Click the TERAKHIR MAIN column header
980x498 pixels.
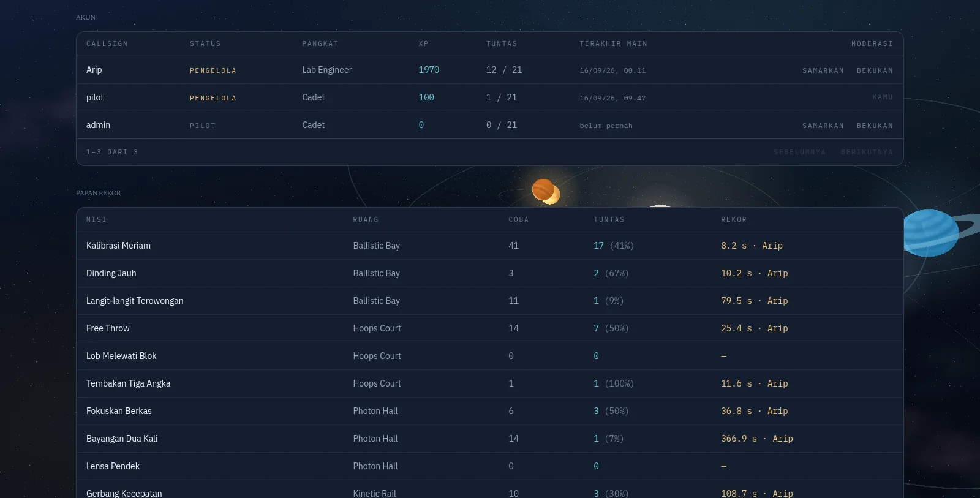coord(613,43)
